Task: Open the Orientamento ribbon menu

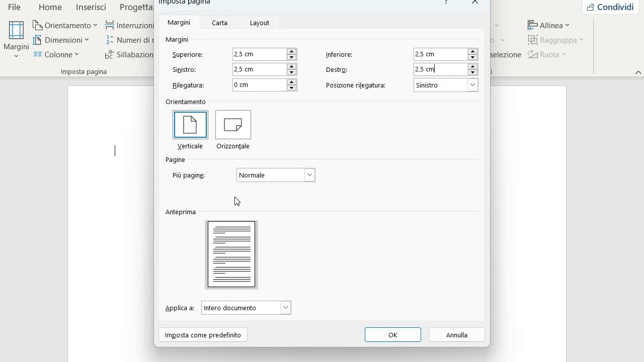Action: click(65, 25)
